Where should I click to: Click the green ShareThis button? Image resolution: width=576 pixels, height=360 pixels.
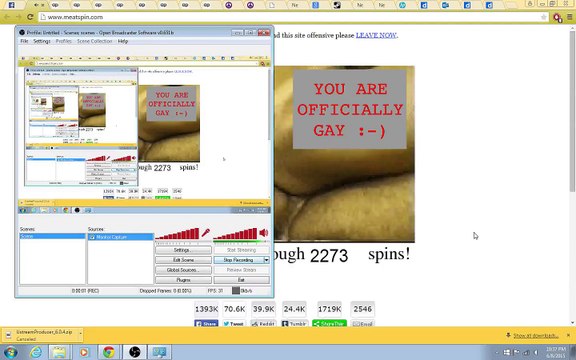329,324
